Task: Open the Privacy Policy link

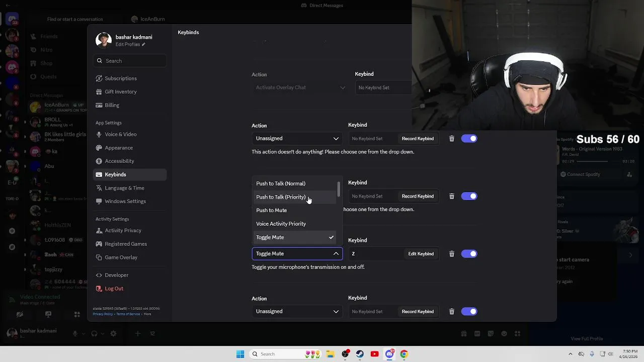Action: pos(103,314)
